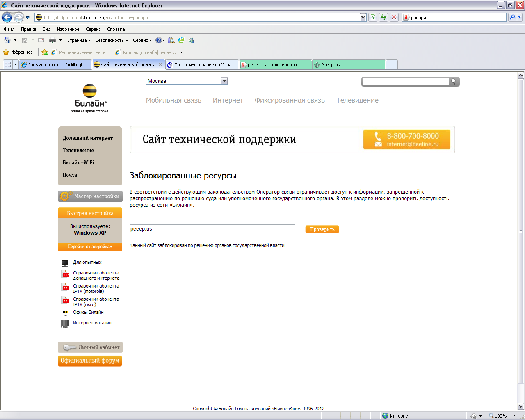Stop loading with the red X icon
The height and width of the screenshot is (420, 525).
[394, 17]
